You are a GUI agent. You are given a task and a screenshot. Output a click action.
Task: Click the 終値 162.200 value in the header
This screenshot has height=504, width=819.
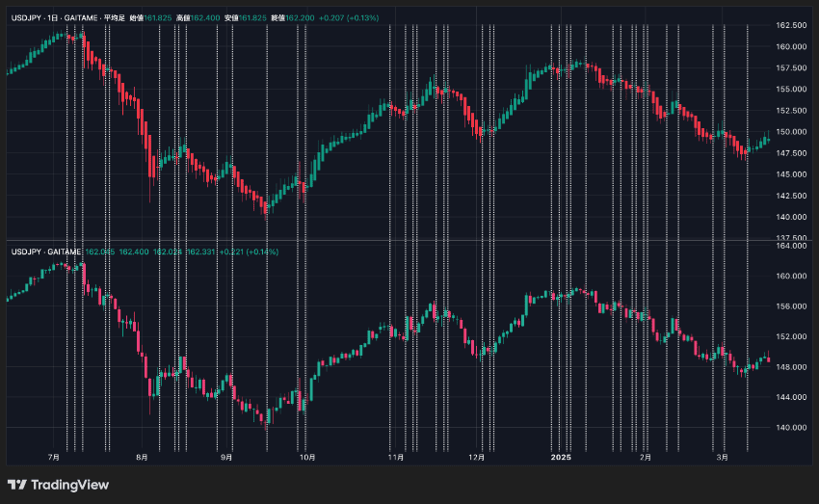point(293,17)
